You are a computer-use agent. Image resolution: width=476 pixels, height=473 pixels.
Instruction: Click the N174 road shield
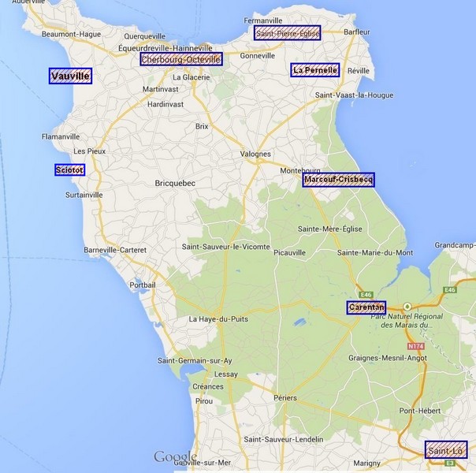(415, 346)
